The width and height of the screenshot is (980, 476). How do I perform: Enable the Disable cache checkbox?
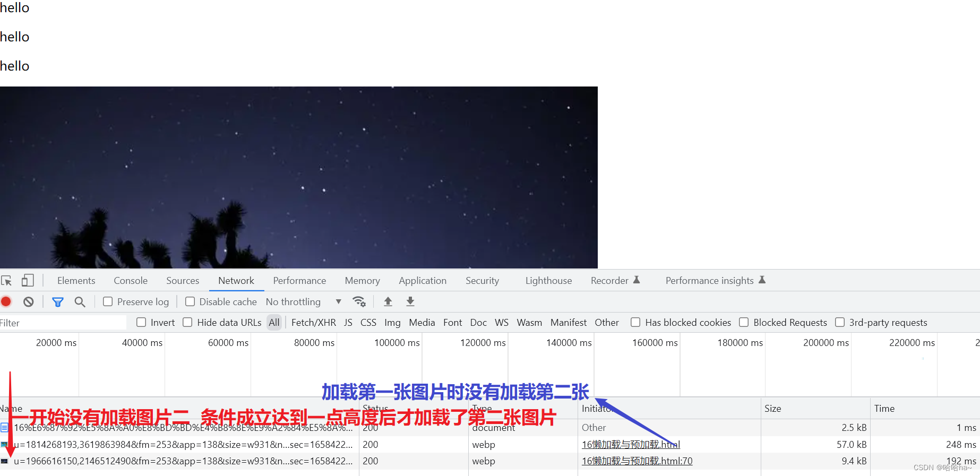(x=190, y=301)
